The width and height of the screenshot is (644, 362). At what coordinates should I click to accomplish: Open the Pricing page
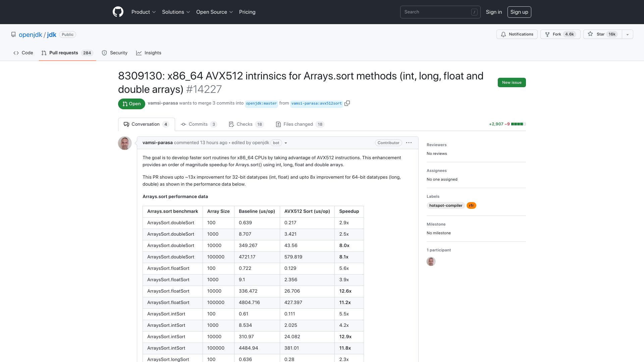[x=247, y=12]
